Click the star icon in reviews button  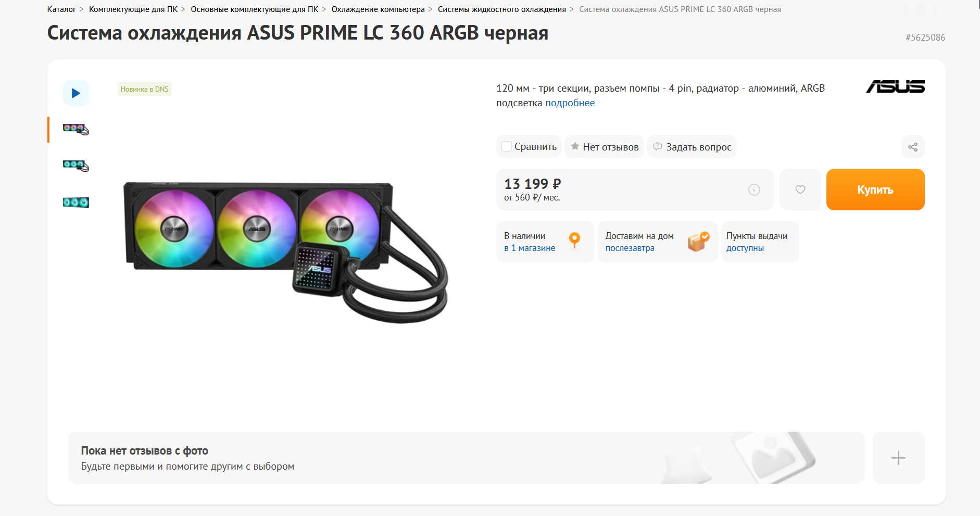(575, 146)
